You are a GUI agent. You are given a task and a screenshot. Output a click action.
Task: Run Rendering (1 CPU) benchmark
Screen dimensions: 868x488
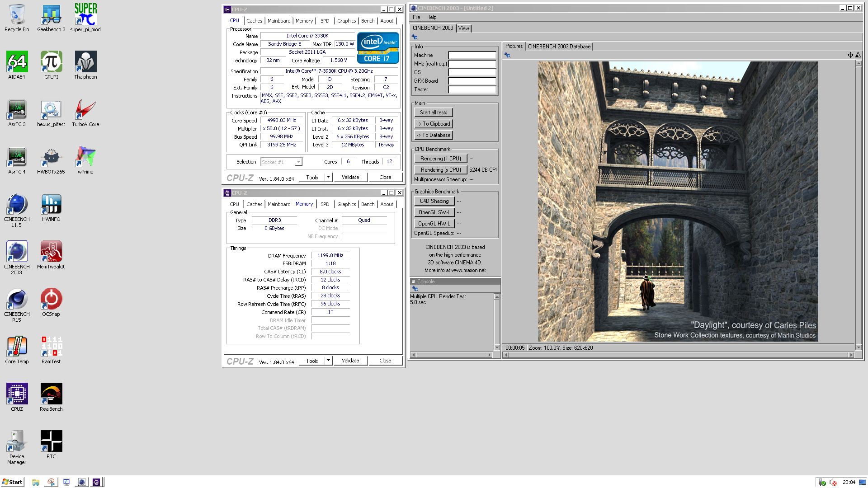[x=441, y=159]
